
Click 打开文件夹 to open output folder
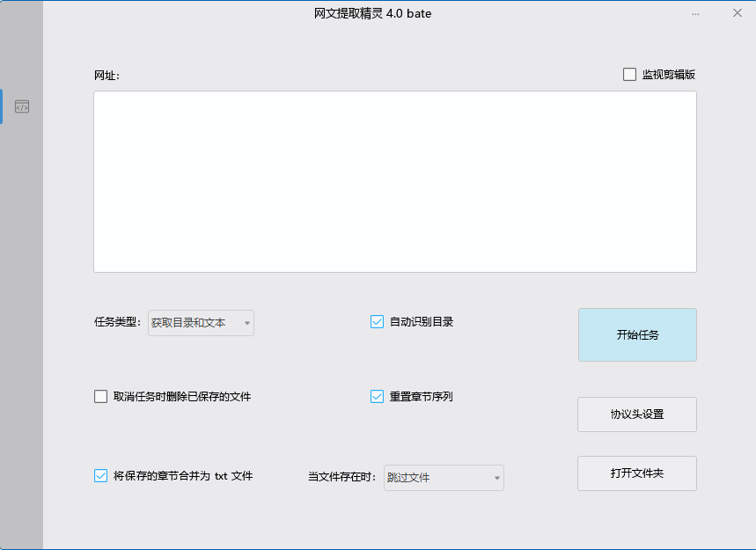pos(636,473)
